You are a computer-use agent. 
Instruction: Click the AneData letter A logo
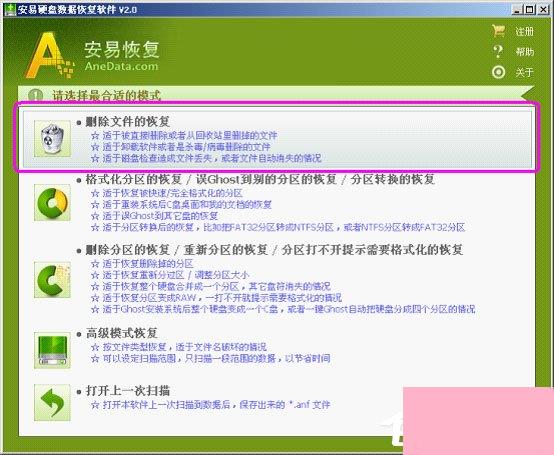coord(49,55)
